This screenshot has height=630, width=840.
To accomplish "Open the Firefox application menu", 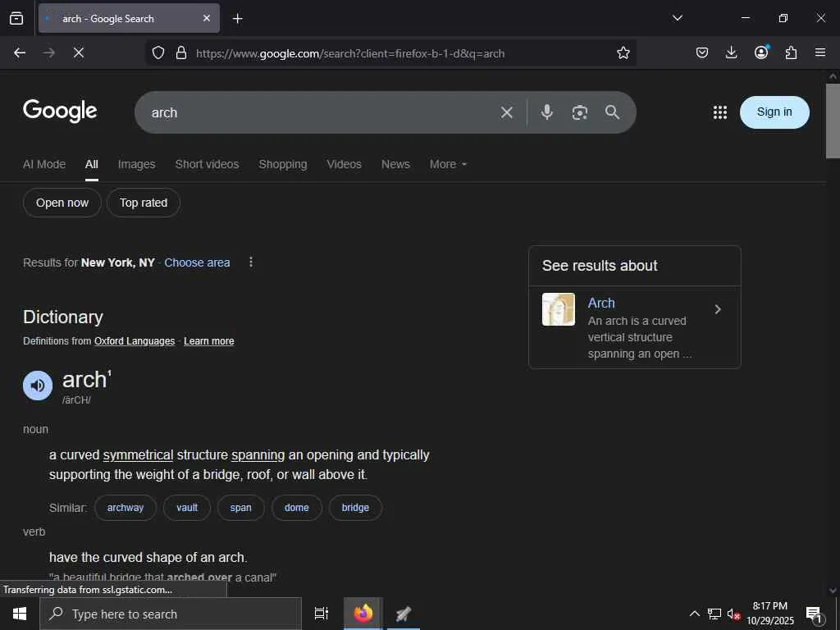I will [x=820, y=52].
